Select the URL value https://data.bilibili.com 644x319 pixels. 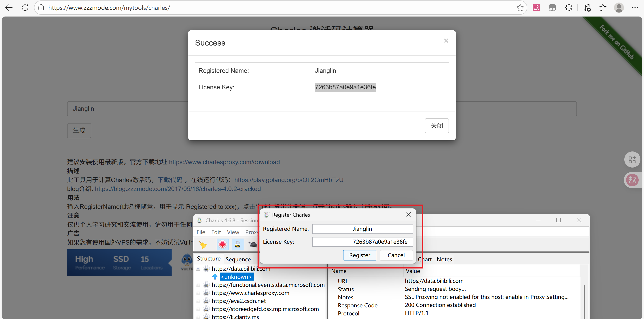pos(434,281)
